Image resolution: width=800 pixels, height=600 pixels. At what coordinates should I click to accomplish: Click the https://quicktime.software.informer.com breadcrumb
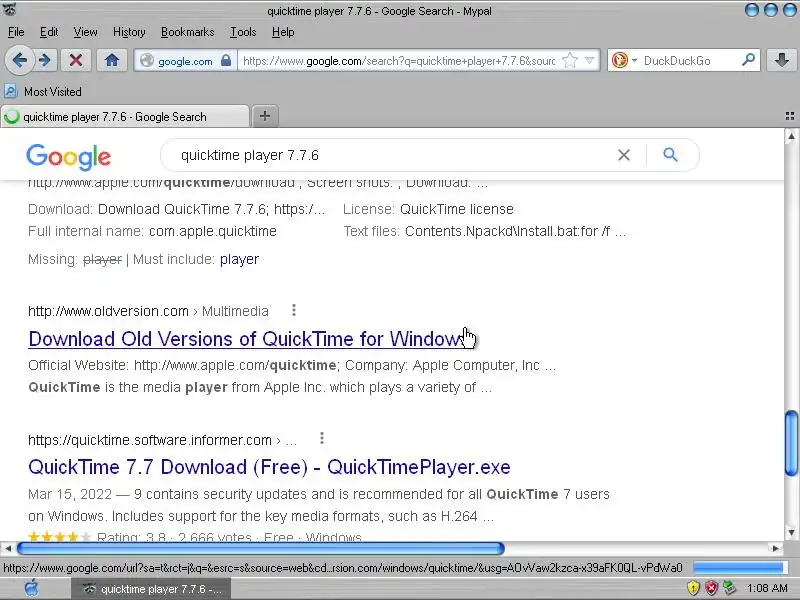pyautogui.click(x=149, y=440)
